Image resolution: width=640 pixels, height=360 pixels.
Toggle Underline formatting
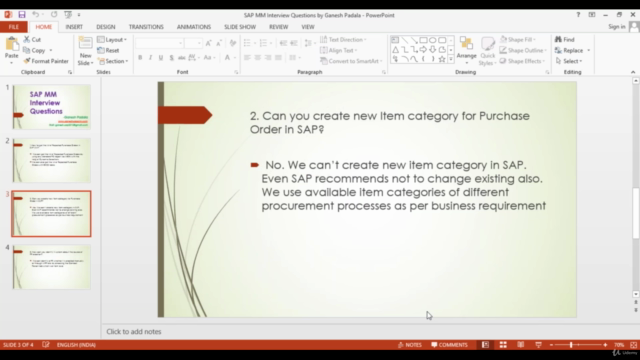(x=161, y=58)
